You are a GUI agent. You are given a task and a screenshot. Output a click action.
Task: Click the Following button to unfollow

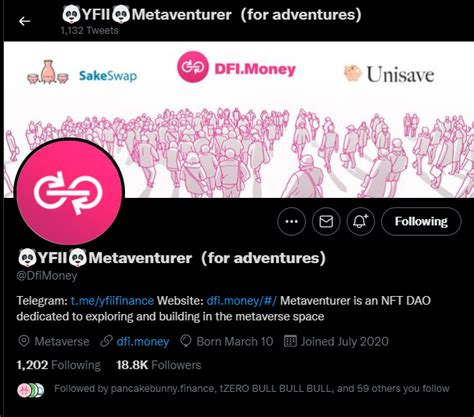tap(421, 221)
